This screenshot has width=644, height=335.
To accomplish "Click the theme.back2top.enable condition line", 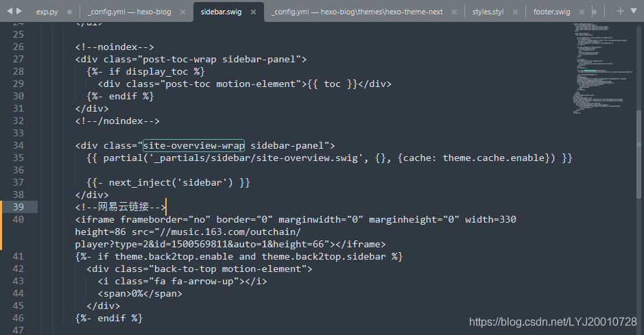I will pos(239,256).
